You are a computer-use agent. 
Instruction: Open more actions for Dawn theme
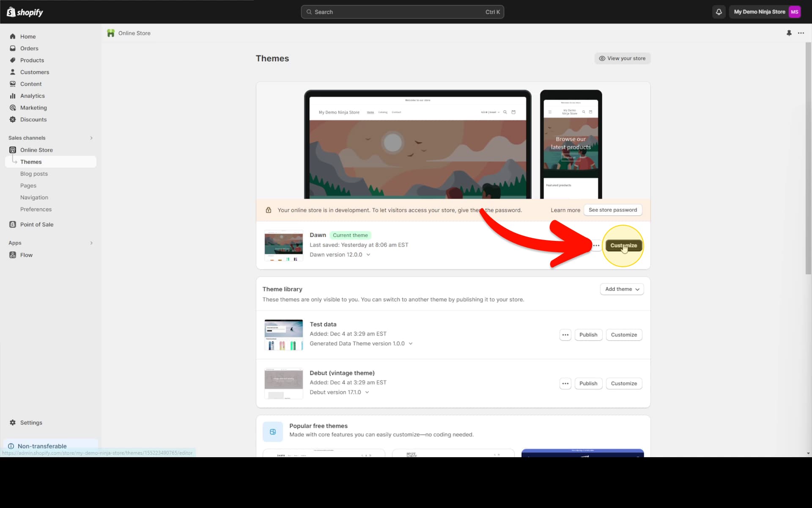click(x=596, y=246)
